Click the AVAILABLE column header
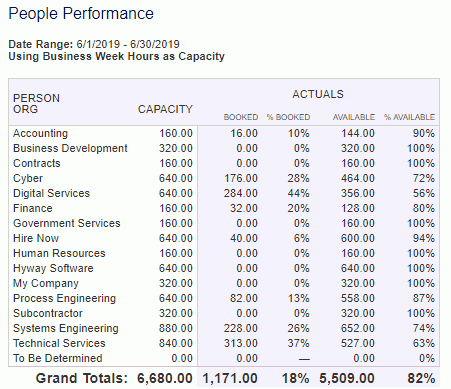 point(354,117)
